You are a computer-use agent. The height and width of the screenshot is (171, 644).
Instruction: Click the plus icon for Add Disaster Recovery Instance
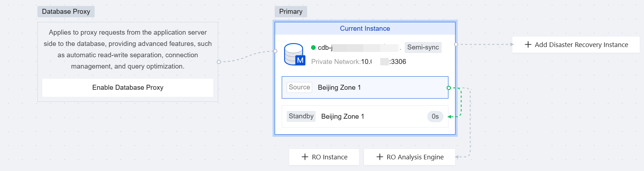tap(528, 45)
